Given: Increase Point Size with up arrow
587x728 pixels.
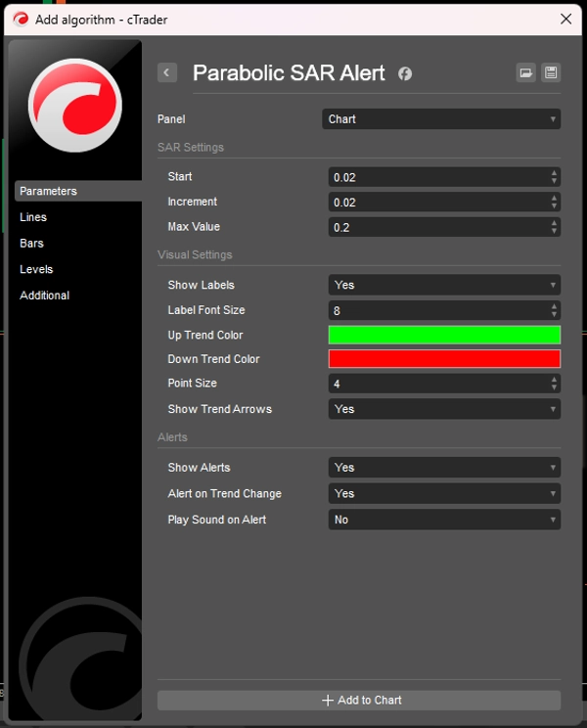Looking at the screenshot, I should (554, 380).
